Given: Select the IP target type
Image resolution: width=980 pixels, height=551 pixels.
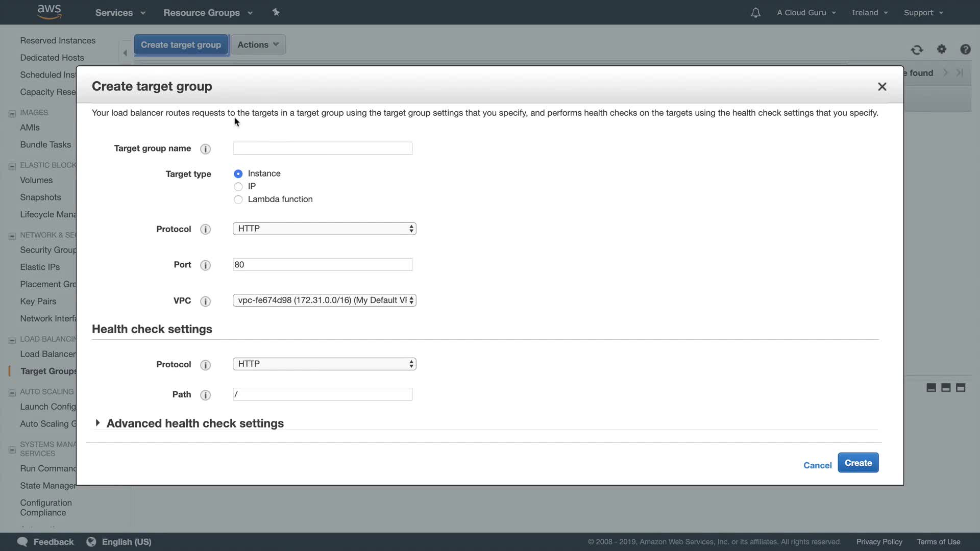Looking at the screenshot, I should [238, 187].
